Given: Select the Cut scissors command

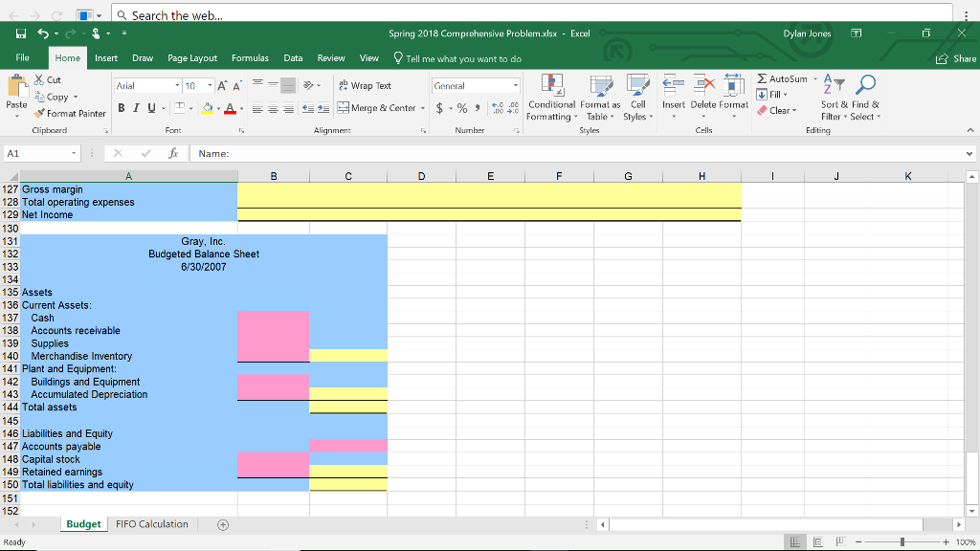Looking at the screenshot, I should pos(48,80).
